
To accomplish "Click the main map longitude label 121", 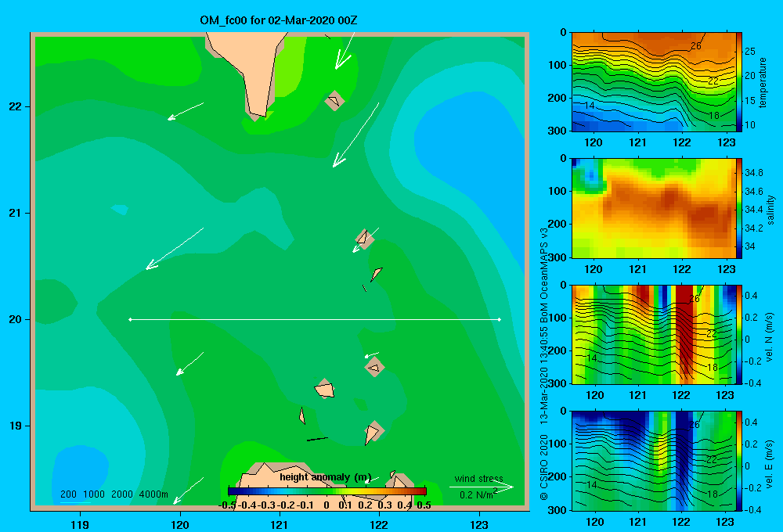I will pos(280,524).
